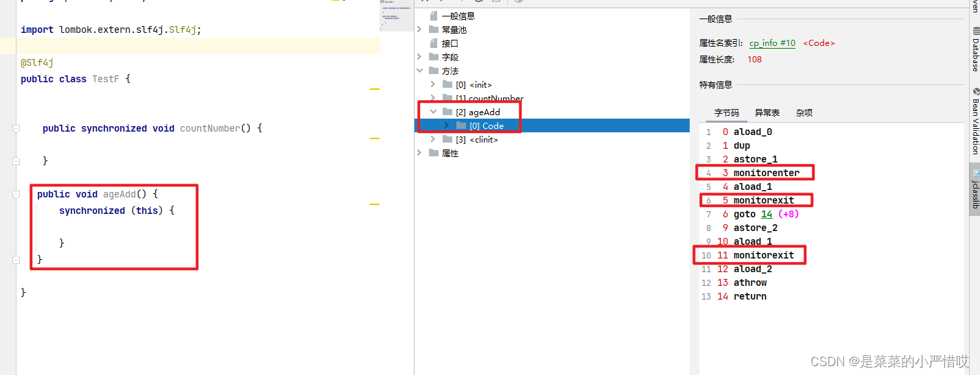The image size is (980, 375).
Task: Collapse the [2] ageAdd method node
Action: [433, 112]
